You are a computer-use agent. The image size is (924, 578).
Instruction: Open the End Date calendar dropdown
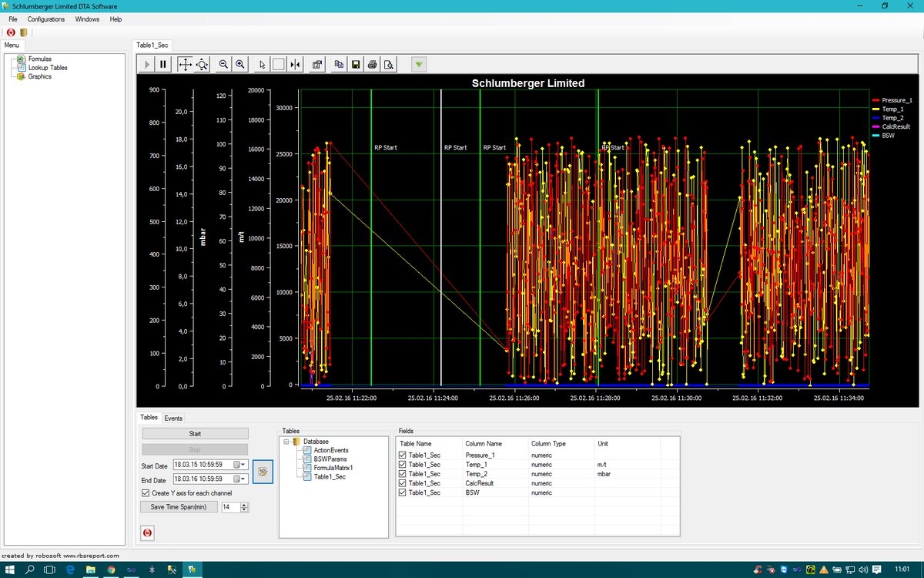pyautogui.click(x=240, y=480)
